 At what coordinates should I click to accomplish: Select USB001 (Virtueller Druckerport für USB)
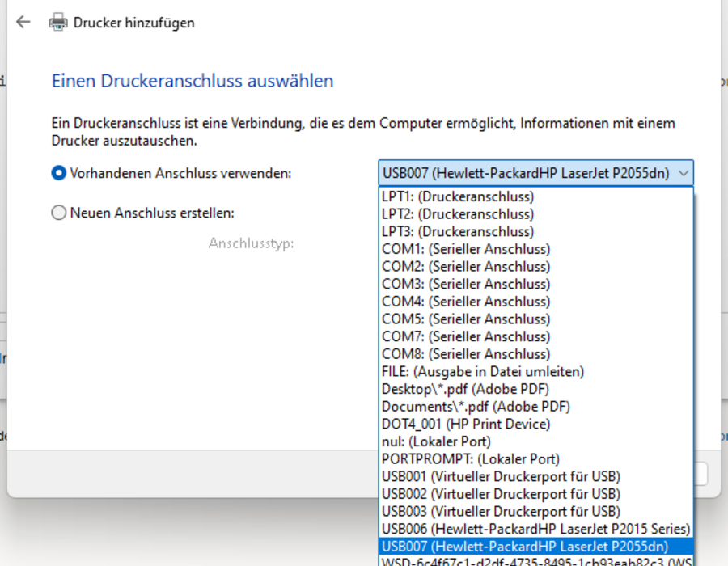tap(536, 476)
